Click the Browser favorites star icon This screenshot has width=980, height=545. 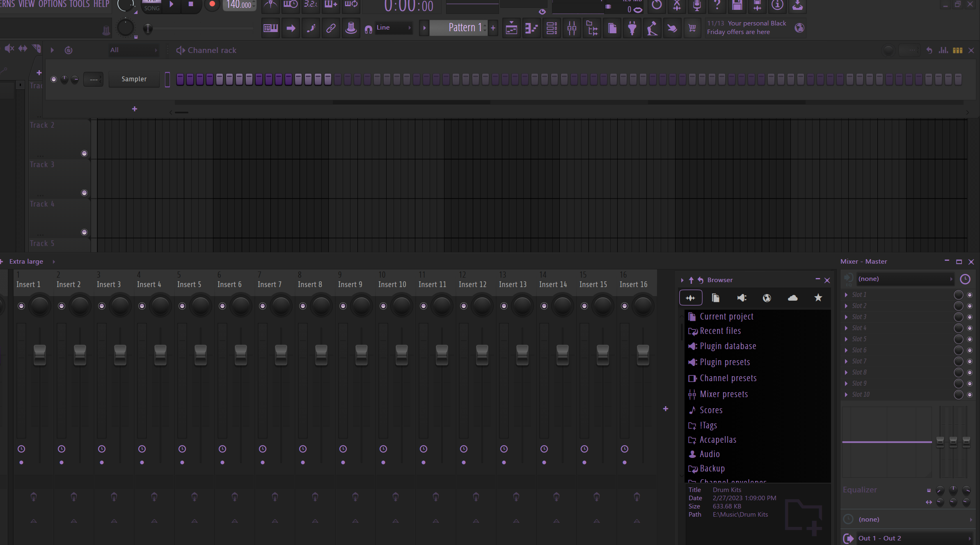click(818, 298)
